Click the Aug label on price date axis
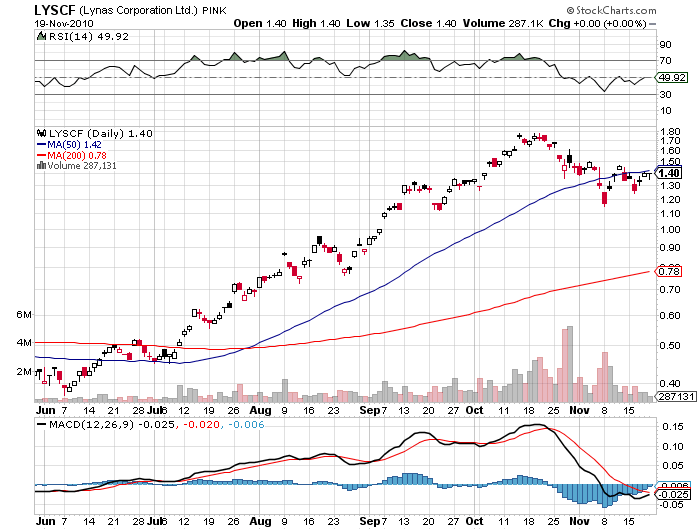 click(x=260, y=410)
